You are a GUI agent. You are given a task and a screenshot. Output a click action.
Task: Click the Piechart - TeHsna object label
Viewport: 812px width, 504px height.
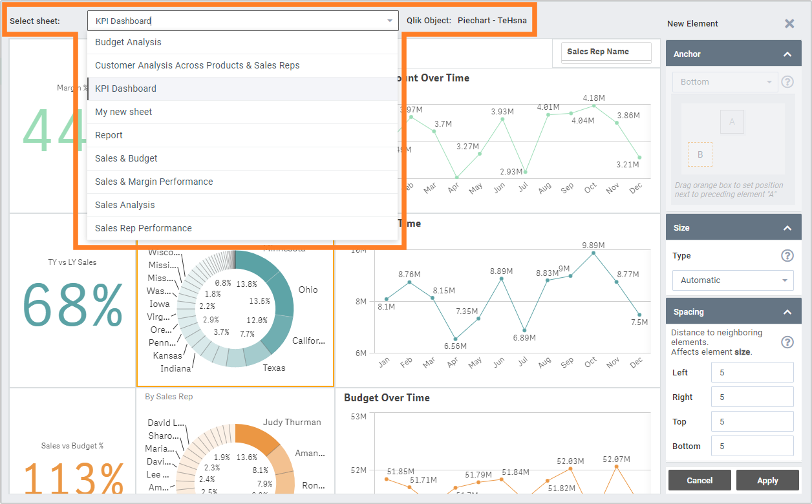(x=492, y=20)
